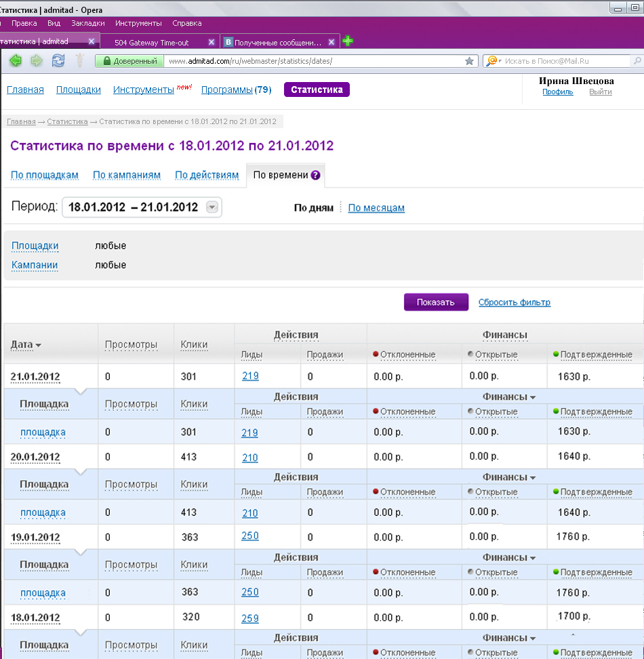Open Инструменты in site navigation

tap(144, 89)
